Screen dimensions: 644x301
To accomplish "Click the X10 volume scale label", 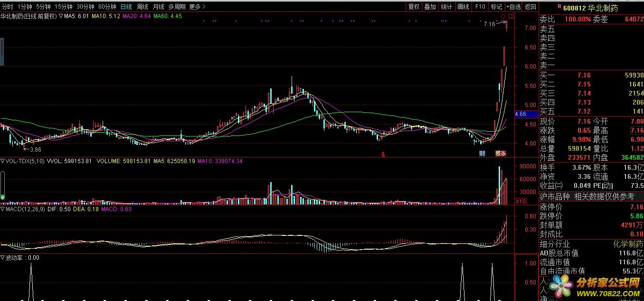I will pyautogui.click(x=521, y=202).
